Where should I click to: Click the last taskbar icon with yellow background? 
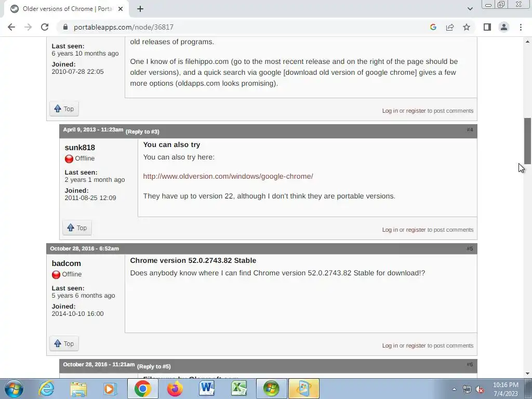303,389
